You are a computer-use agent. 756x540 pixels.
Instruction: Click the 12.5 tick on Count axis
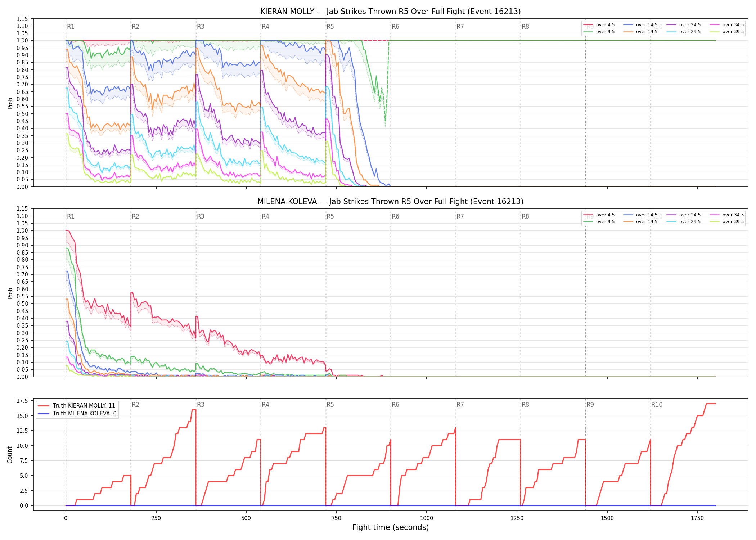(22, 431)
